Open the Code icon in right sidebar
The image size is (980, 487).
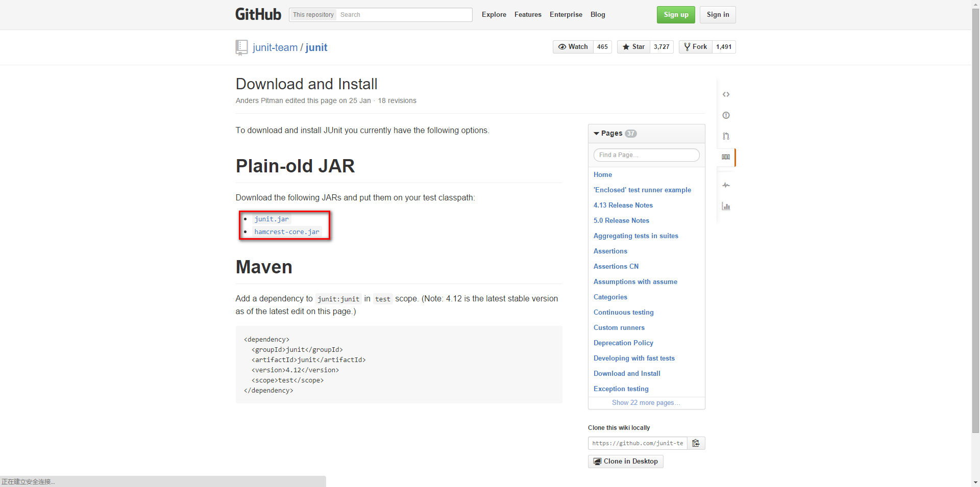[x=726, y=94]
